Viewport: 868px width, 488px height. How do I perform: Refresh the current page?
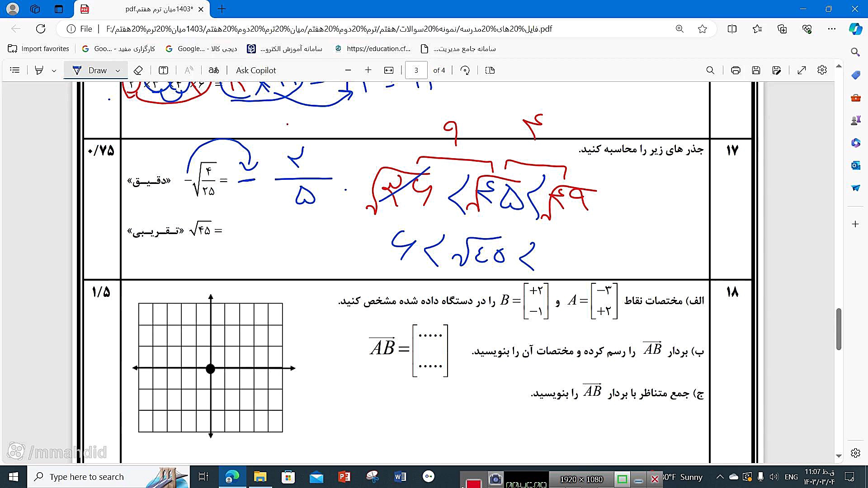(x=41, y=29)
